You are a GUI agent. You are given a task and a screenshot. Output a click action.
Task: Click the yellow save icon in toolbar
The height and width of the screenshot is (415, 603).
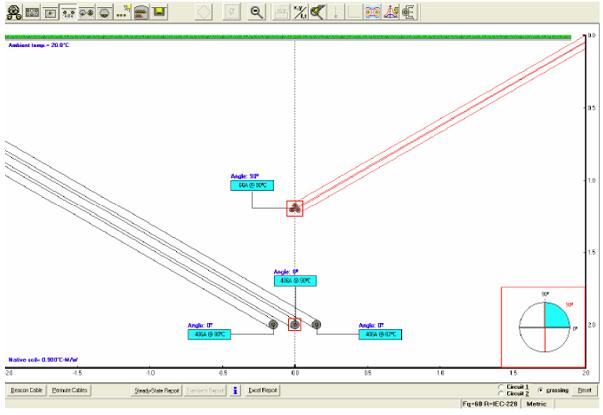pos(159,11)
